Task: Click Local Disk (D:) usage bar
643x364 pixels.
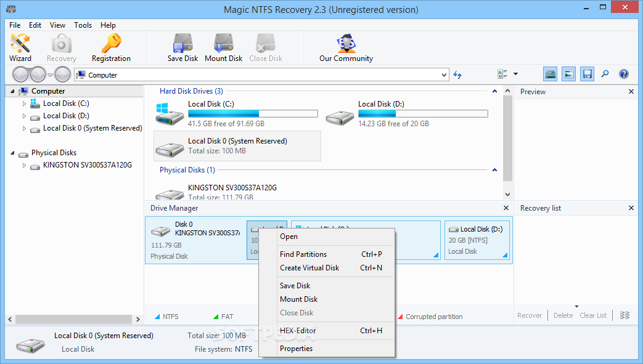Action: pos(423,113)
